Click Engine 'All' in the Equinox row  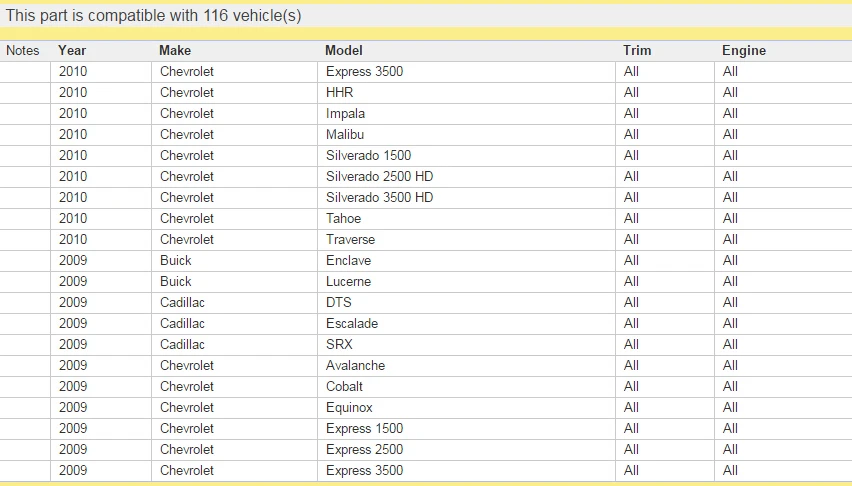730,408
